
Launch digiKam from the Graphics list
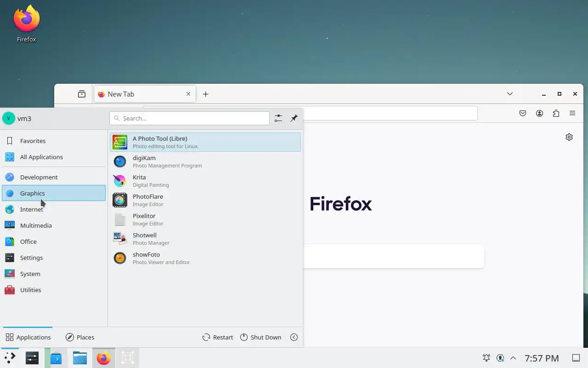pyautogui.click(x=205, y=161)
